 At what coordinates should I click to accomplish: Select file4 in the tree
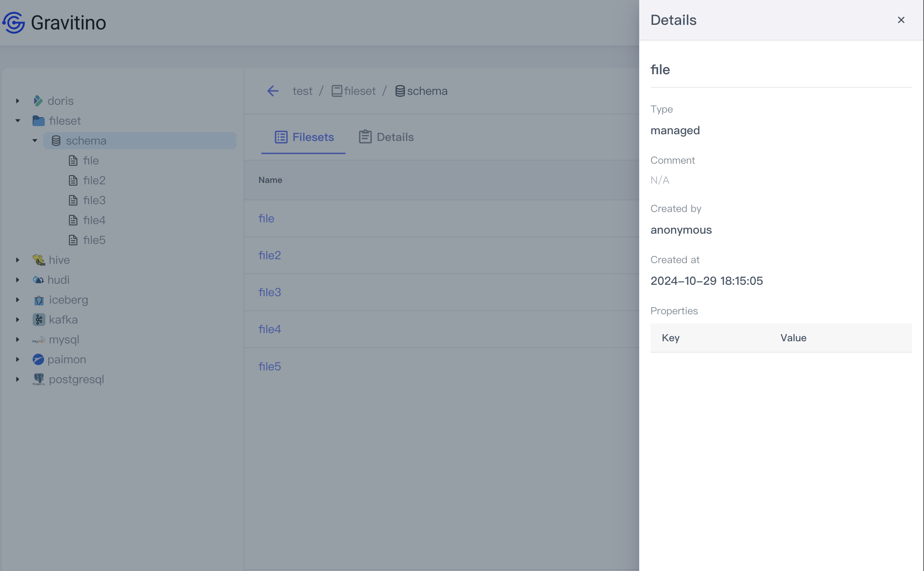point(94,220)
